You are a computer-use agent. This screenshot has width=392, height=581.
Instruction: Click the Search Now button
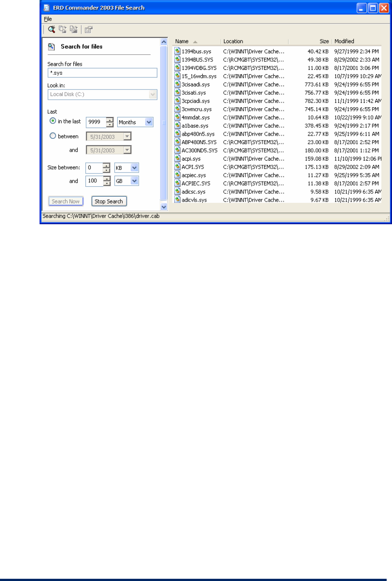coord(66,201)
